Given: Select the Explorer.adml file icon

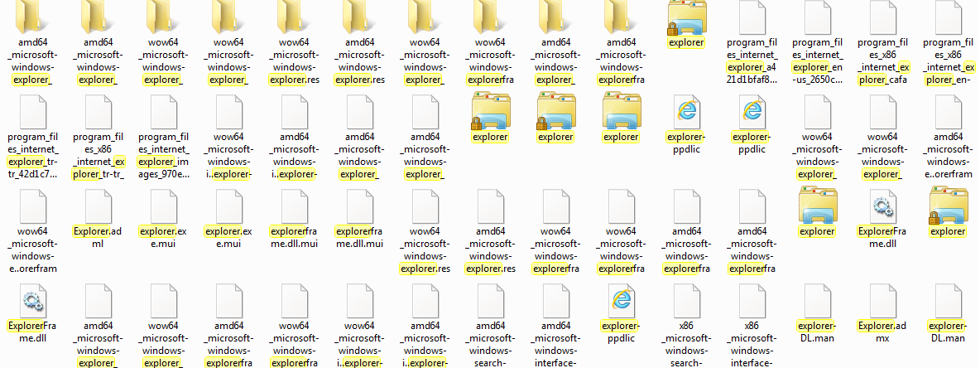Looking at the screenshot, I should [x=99, y=206].
